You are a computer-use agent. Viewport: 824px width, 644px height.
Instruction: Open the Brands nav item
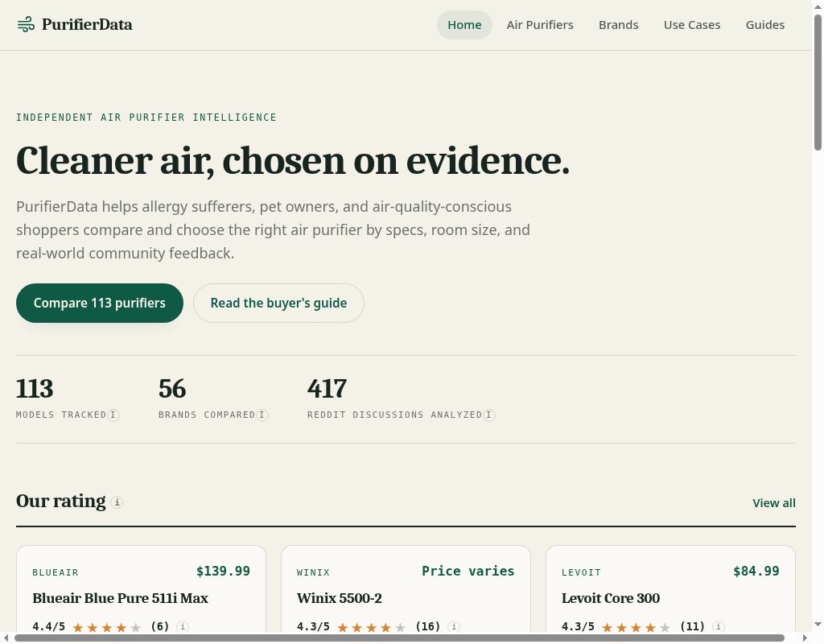(x=619, y=25)
